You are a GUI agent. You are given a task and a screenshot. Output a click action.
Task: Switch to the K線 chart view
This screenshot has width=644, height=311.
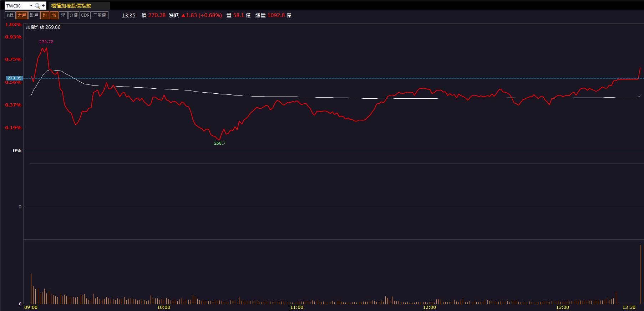(10, 15)
